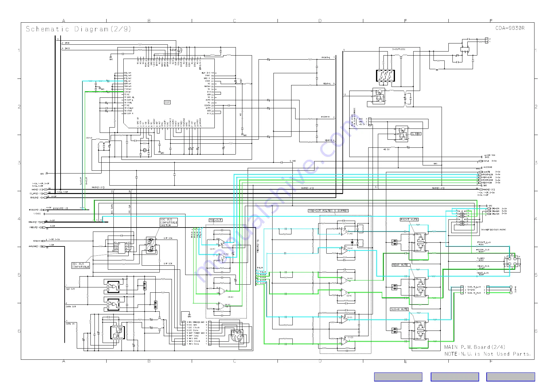The height and width of the screenshot is (392, 555).
Task: Select the 'Schematic Diagram (2/9)' title
Action: pyautogui.click(x=78, y=29)
